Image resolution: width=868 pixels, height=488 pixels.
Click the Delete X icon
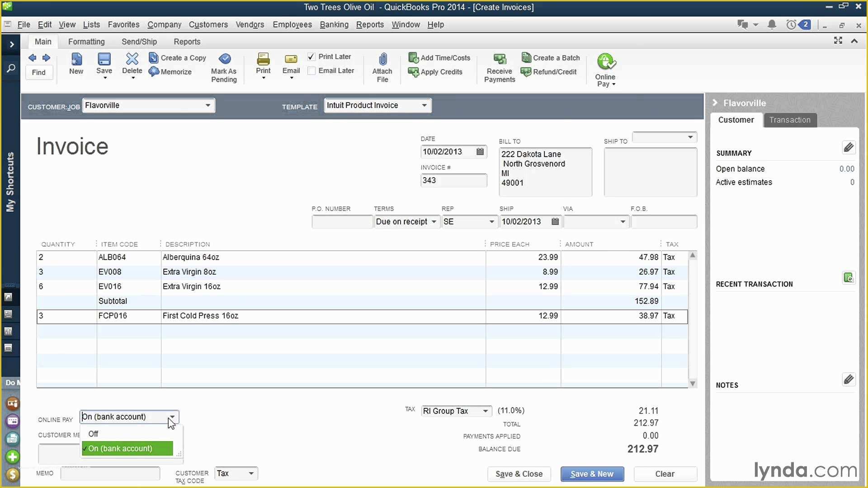point(132,59)
